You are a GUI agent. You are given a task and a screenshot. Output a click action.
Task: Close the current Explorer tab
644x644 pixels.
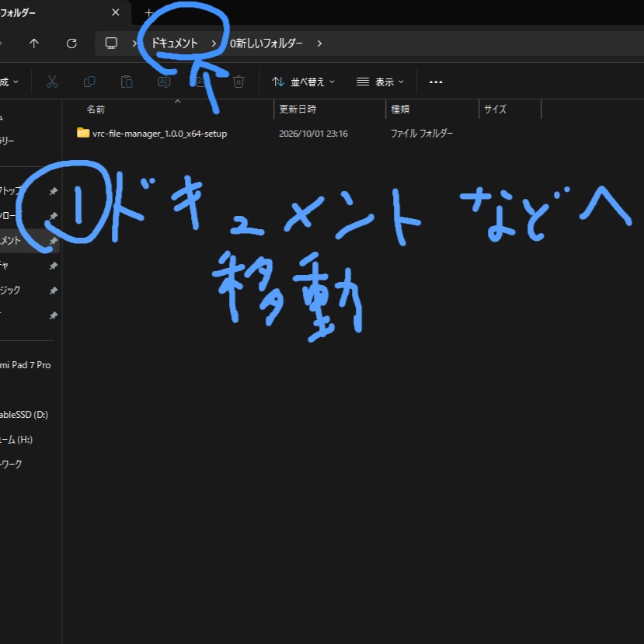(116, 12)
